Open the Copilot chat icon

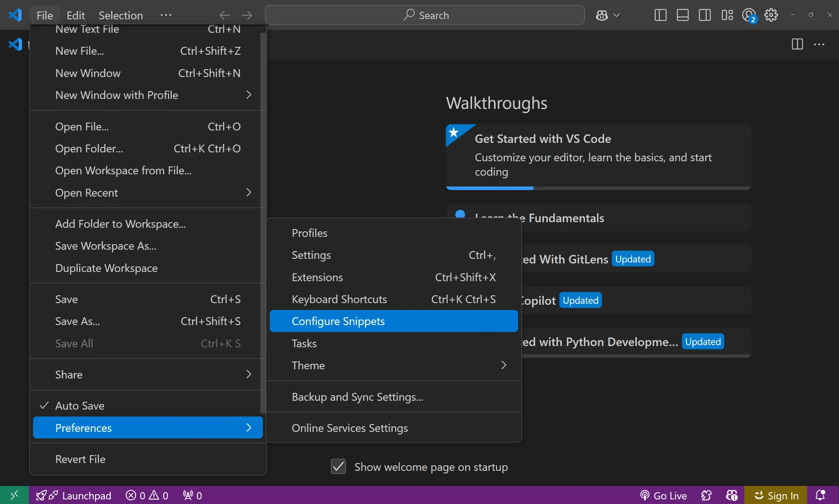pos(602,16)
